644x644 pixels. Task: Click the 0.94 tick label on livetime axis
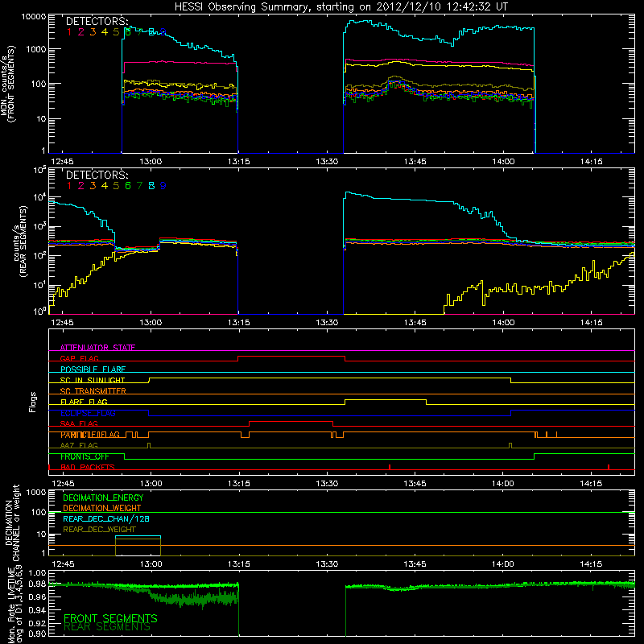37,609
